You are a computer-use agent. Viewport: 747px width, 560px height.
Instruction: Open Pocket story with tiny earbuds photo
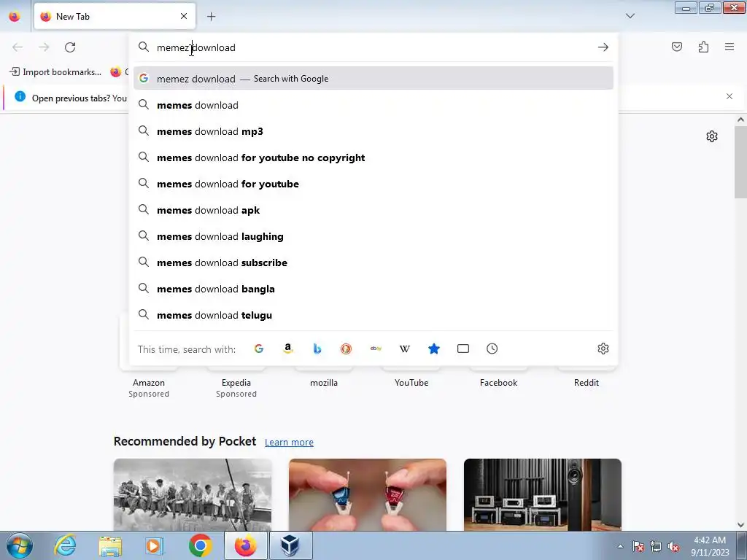(x=368, y=494)
